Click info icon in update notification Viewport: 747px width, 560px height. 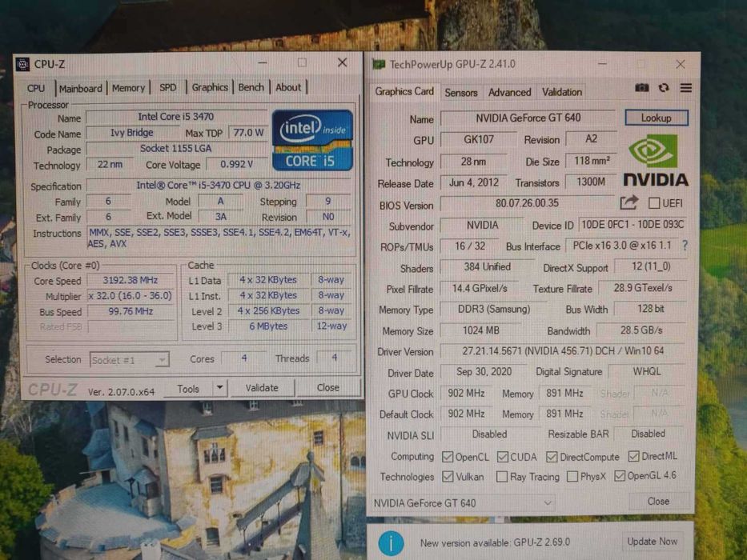tap(392, 543)
